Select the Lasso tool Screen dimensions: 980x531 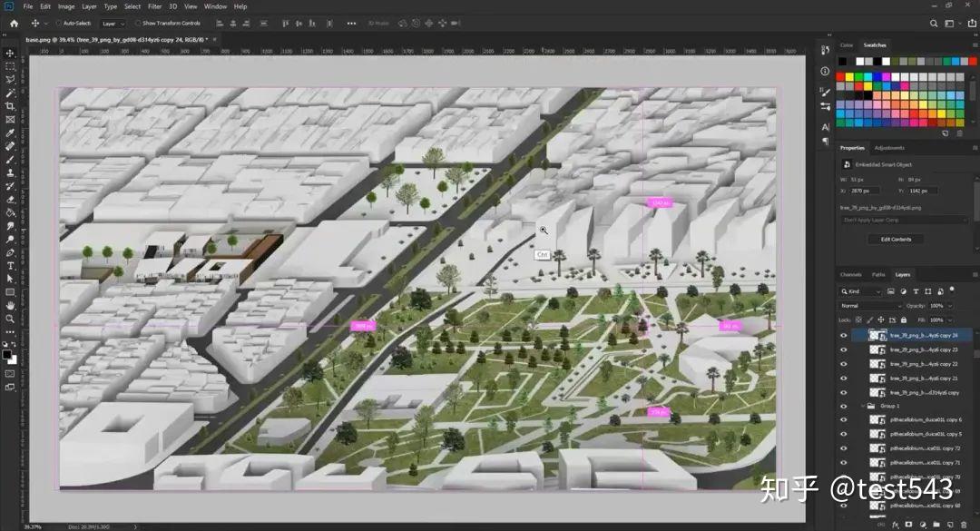[x=10, y=78]
